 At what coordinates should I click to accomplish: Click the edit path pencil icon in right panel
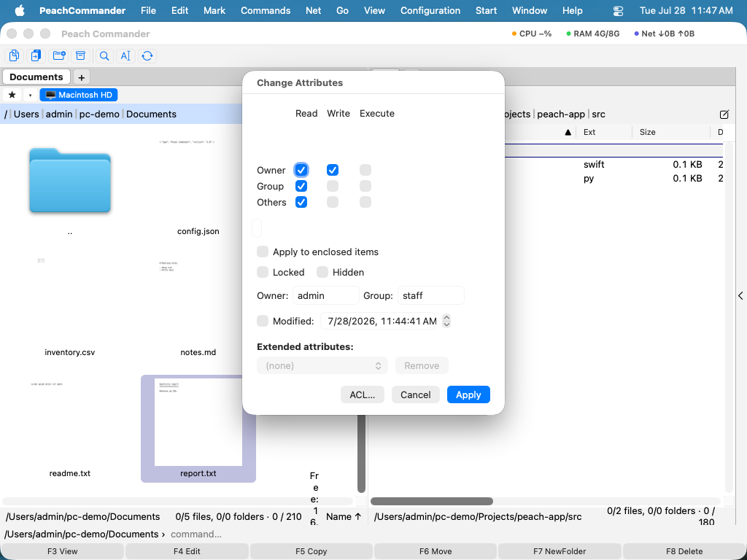point(724,114)
